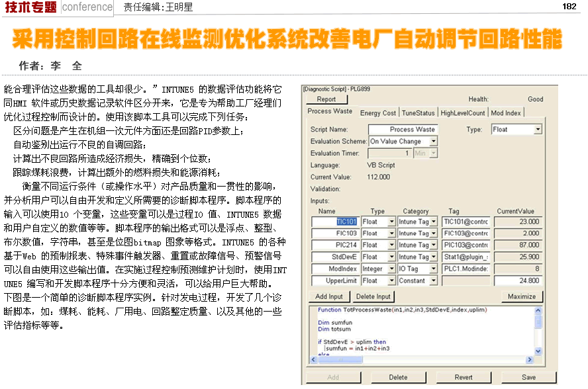Maximize the script editor

pyautogui.click(x=522, y=296)
